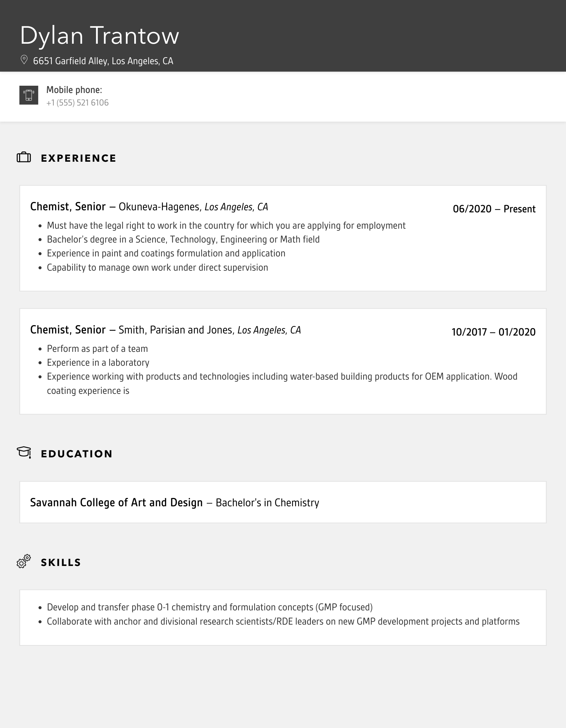The image size is (566, 728).
Task: Click the Experience in a laboratory bullet
Action: [x=98, y=363]
